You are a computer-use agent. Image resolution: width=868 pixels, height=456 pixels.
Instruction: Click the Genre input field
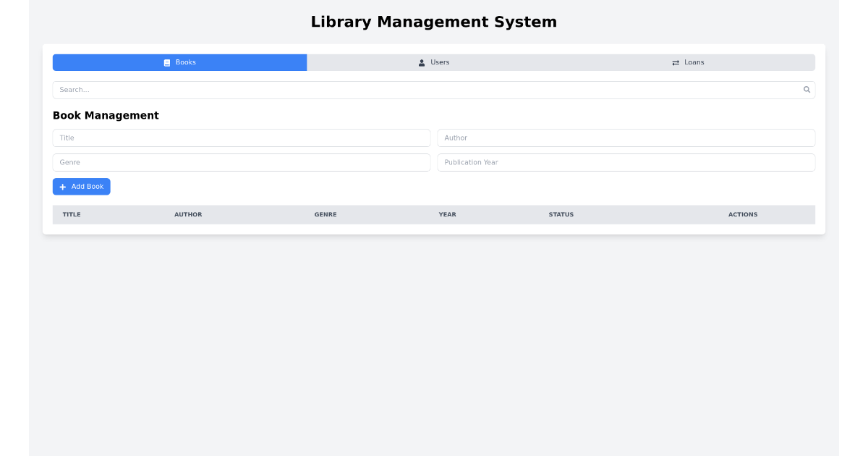[241, 162]
